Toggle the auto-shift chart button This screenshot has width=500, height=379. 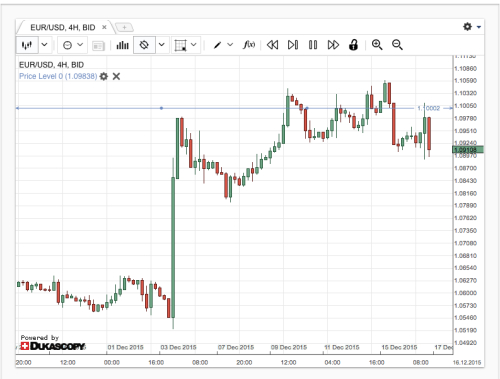click(144, 45)
